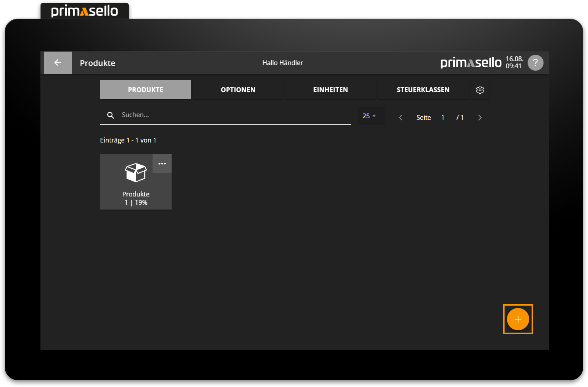
Task: Open settings via the gear icon
Action: click(x=480, y=90)
